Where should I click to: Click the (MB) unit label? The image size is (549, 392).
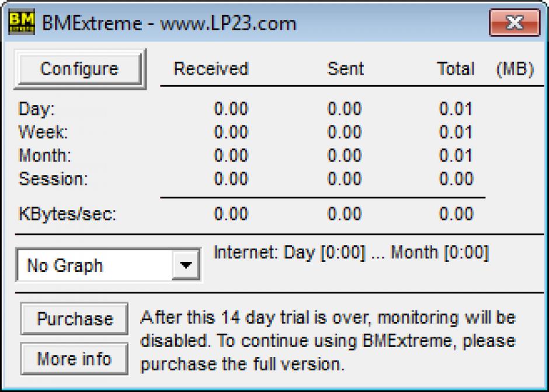click(515, 69)
